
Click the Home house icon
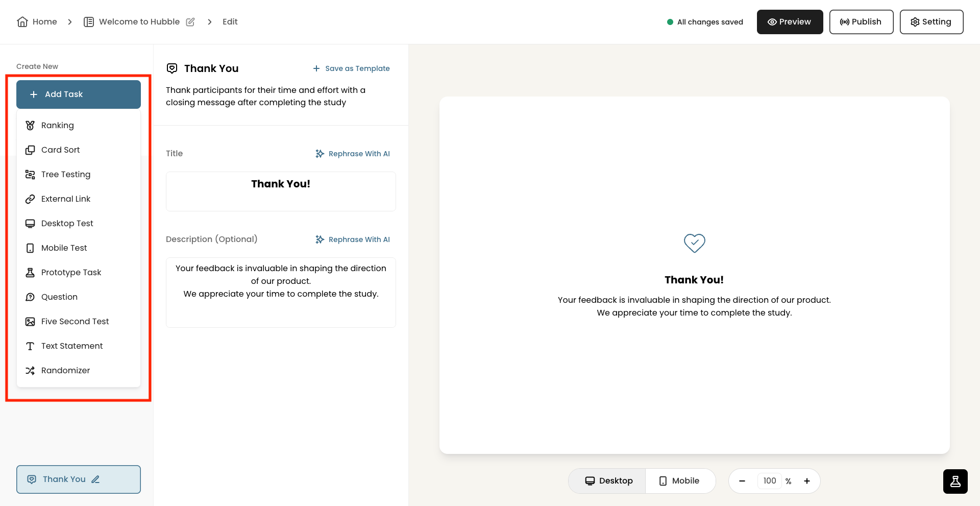(x=22, y=22)
